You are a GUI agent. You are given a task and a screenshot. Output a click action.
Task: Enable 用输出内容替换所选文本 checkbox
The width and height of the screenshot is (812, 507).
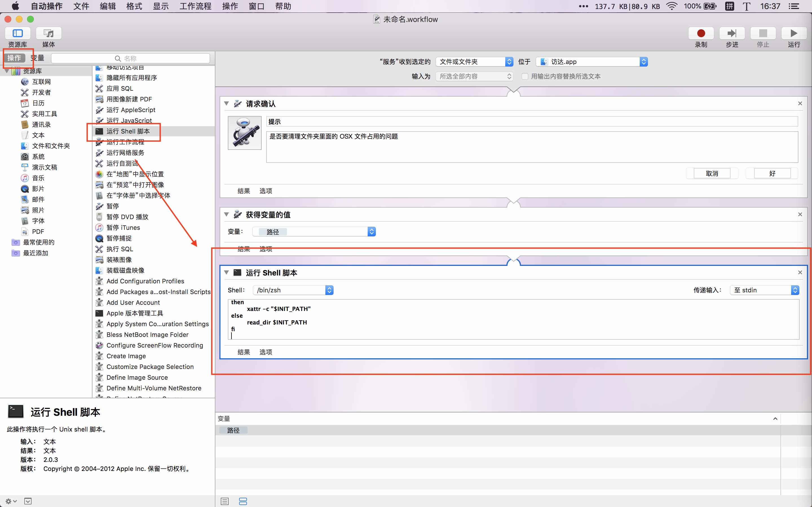click(x=525, y=76)
